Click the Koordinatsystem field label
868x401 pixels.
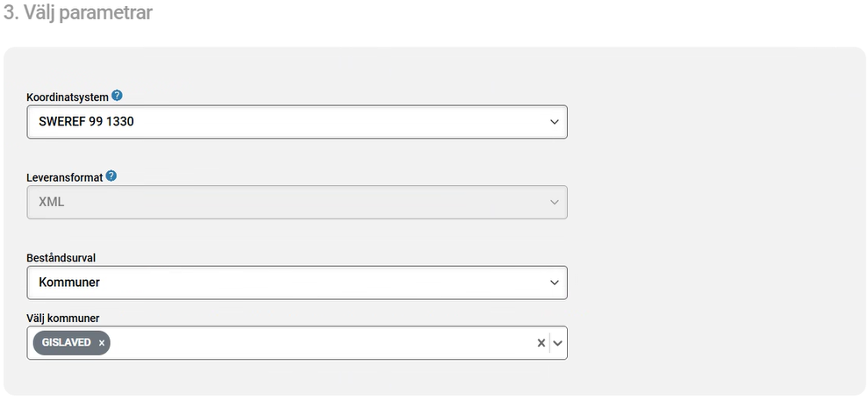68,97
